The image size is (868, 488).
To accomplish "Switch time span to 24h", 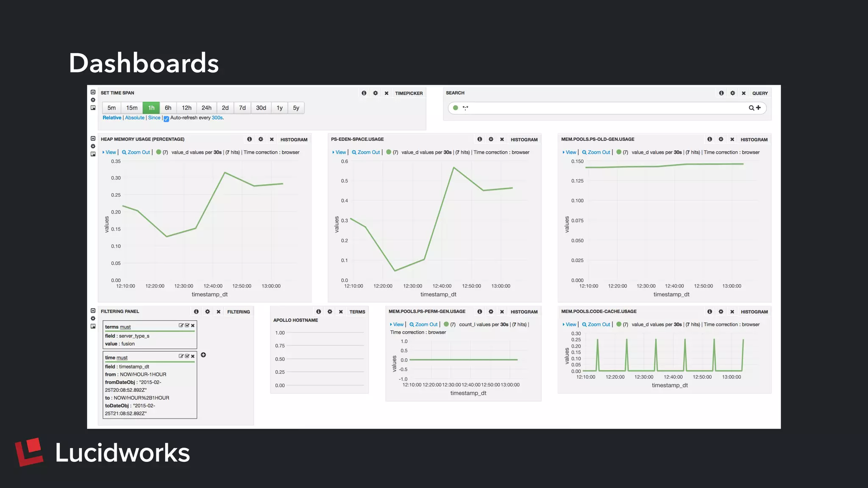I will click(206, 108).
